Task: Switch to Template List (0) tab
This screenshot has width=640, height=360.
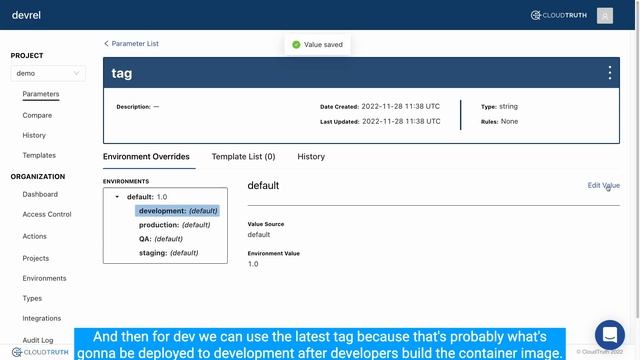Action: pyautogui.click(x=243, y=157)
